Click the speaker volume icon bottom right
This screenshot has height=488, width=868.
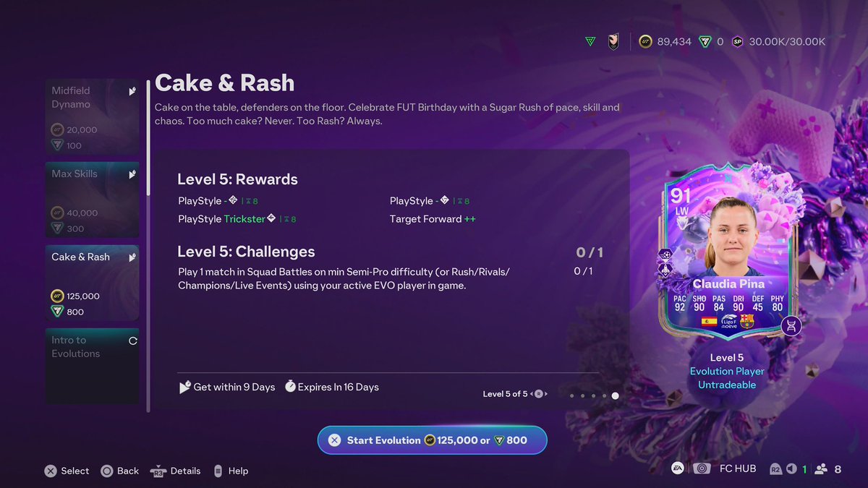[x=792, y=469]
